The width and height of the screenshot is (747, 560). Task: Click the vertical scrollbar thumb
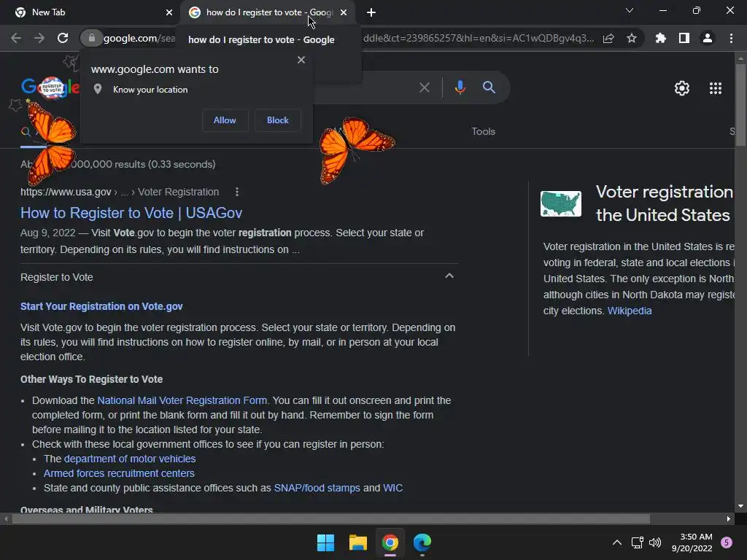click(740, 105)
